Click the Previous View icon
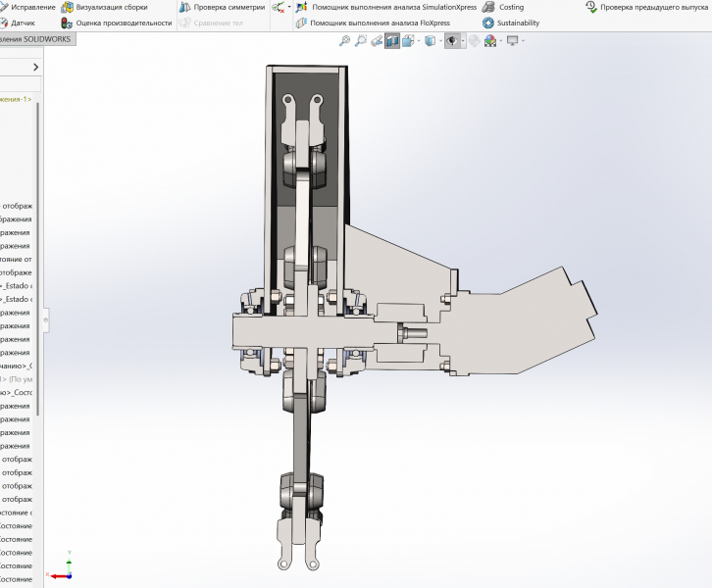Image resolution: width=712 pixels, height=588 pixels. click(377, 41)
